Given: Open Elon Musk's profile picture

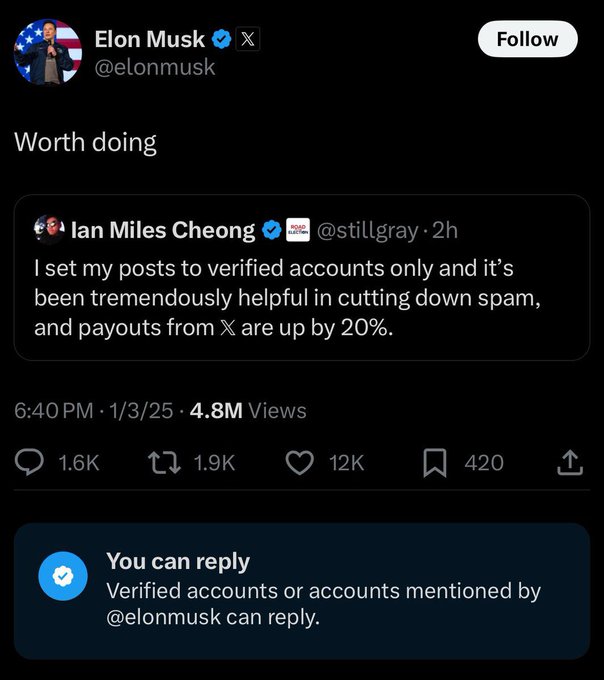Looking at the screenshot, I should tap(47, 52).
